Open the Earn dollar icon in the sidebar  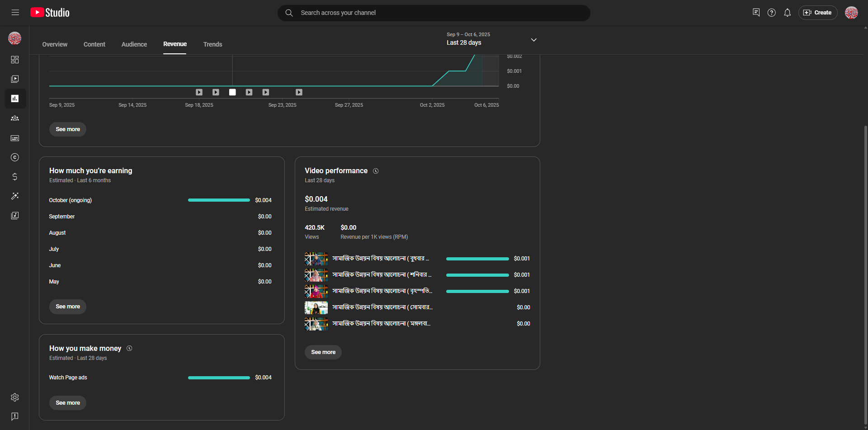(x=15, y=177)
